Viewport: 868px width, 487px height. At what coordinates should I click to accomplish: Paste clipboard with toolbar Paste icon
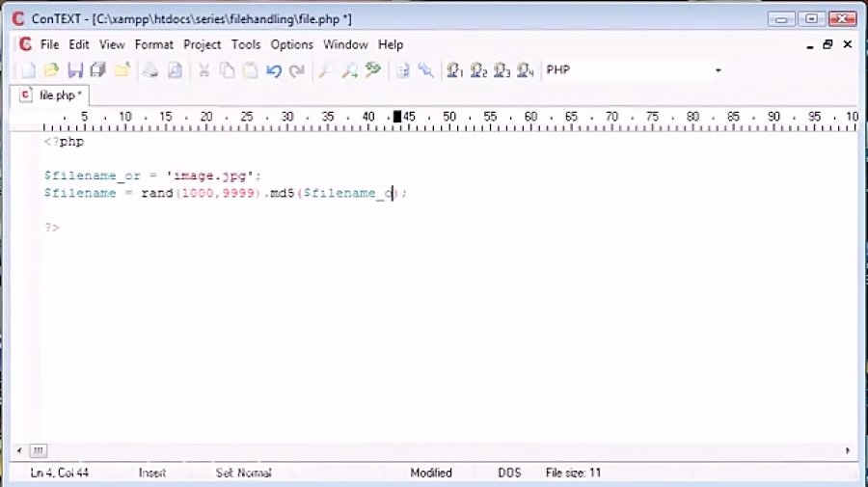coord(250,70)
